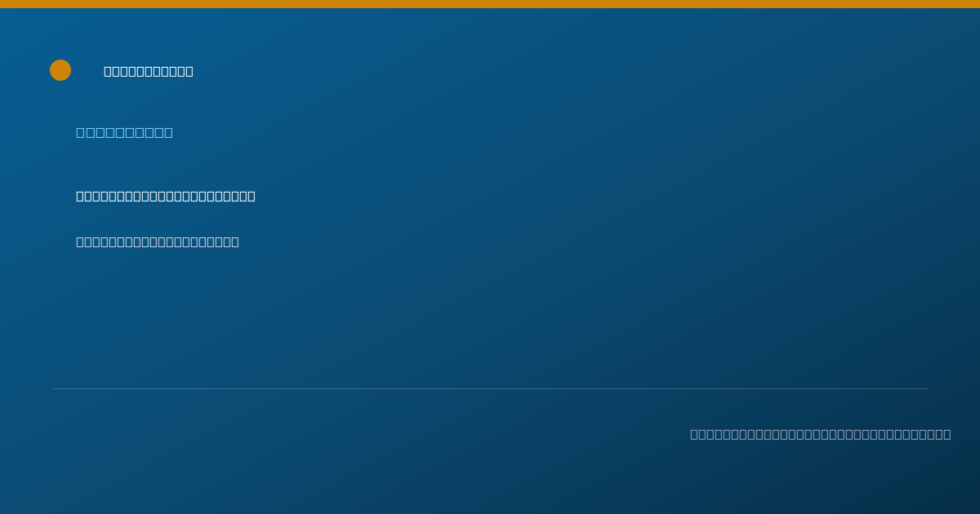
Task: Click the first character box of the light blue heading
Action: [x=80, y=132]
